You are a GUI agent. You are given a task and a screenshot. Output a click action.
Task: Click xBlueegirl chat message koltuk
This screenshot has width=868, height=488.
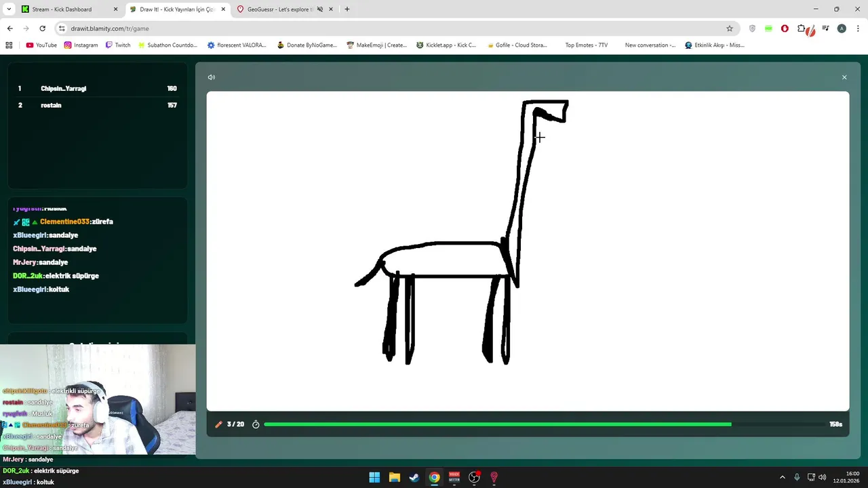(41, 289)
